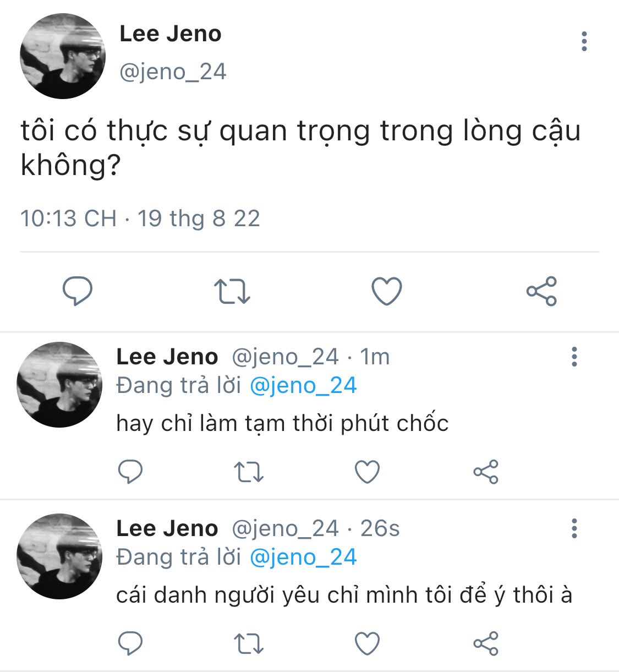Share the main tweet

tap(541, 291)
